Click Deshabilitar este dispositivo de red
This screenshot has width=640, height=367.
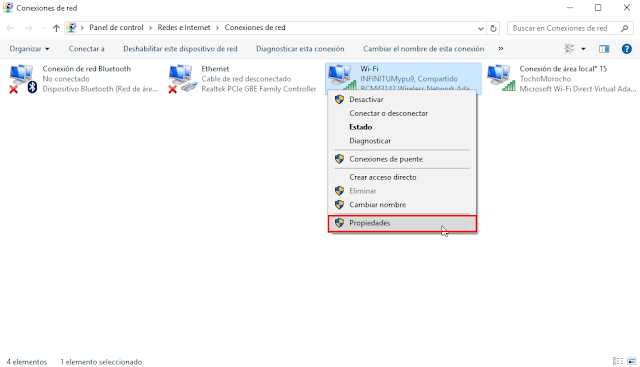coord(180,49)
